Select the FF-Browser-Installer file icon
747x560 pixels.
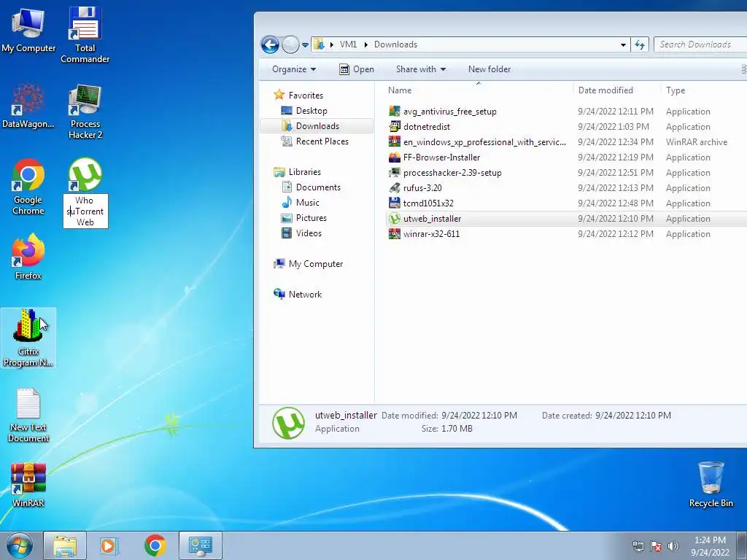tap(395, 157)
